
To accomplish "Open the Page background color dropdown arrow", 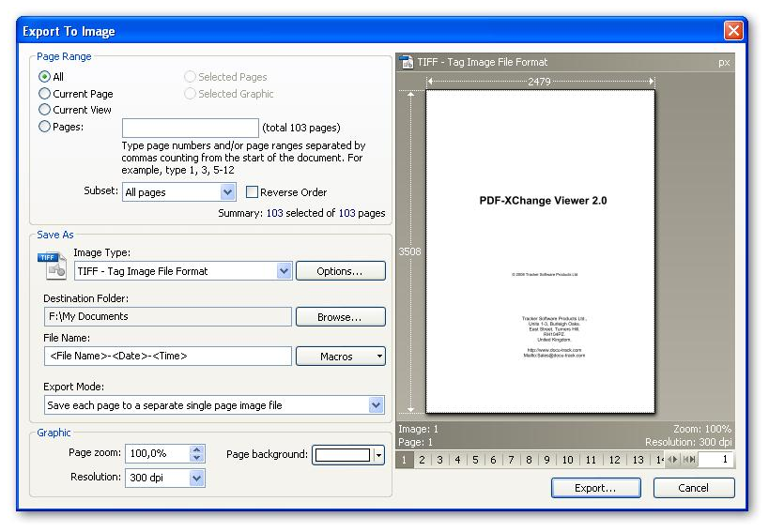I will point(378,455).
